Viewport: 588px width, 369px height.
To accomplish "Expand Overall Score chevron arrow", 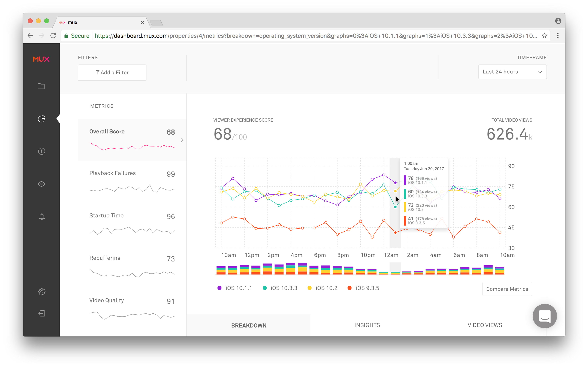I will 182,140.
